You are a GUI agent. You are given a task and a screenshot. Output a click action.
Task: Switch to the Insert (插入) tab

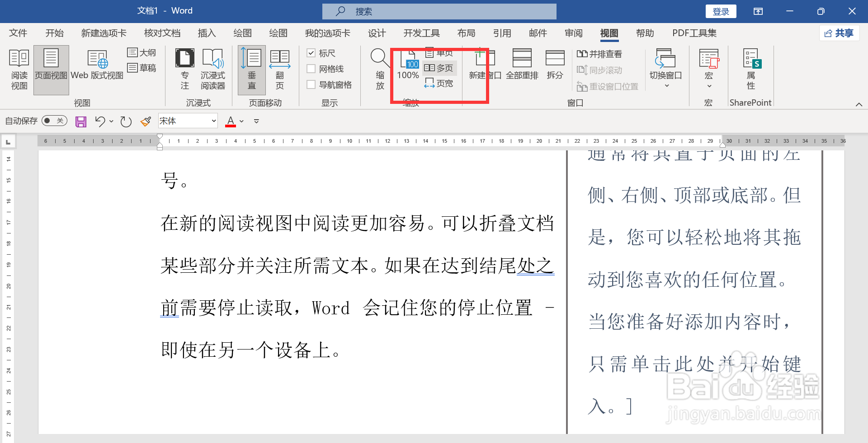click(207, 33)
